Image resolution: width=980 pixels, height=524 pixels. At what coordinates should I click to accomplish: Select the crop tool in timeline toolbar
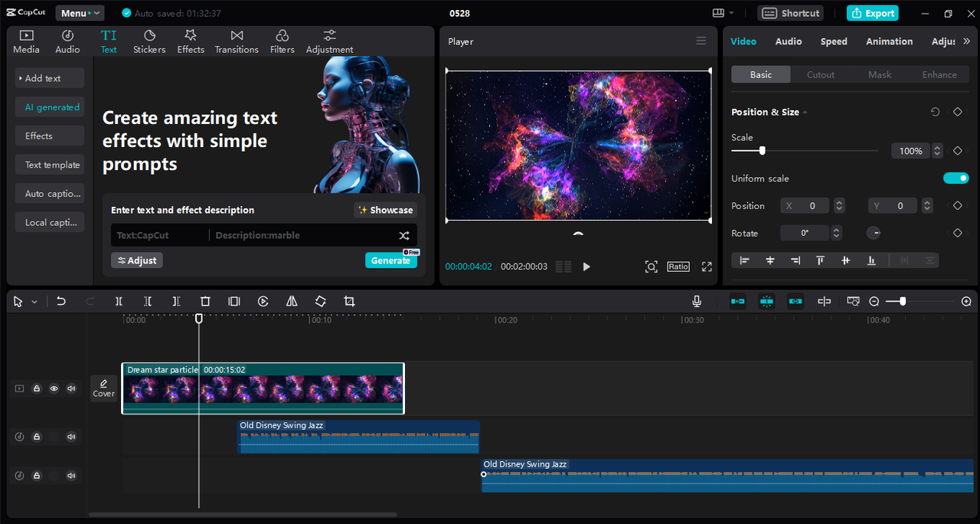[349, 302]
